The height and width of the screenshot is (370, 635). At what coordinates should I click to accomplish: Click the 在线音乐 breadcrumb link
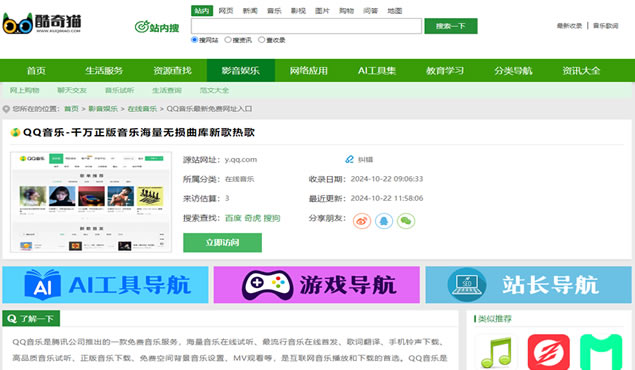(142, 109)
